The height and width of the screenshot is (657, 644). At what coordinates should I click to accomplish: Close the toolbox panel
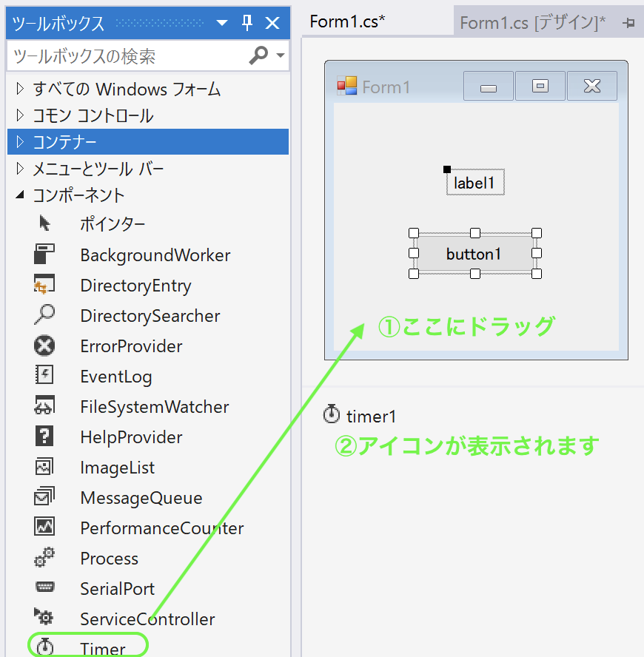tap(272, 23)
